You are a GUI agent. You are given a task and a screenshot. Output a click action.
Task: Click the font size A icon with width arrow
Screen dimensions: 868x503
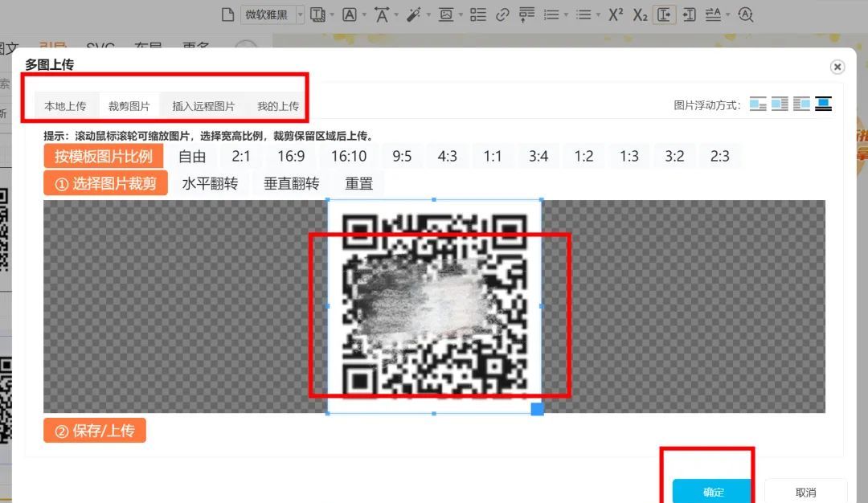click(382, 14)
